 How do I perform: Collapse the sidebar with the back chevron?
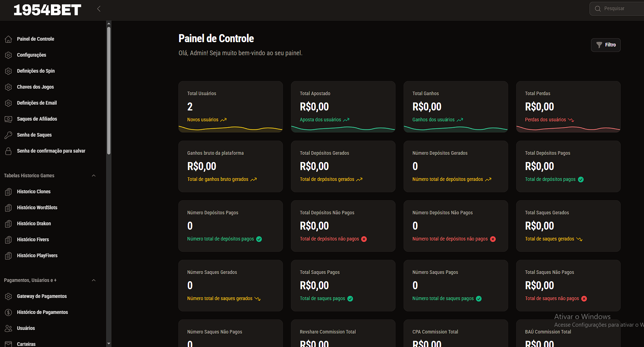coord(99,9)
